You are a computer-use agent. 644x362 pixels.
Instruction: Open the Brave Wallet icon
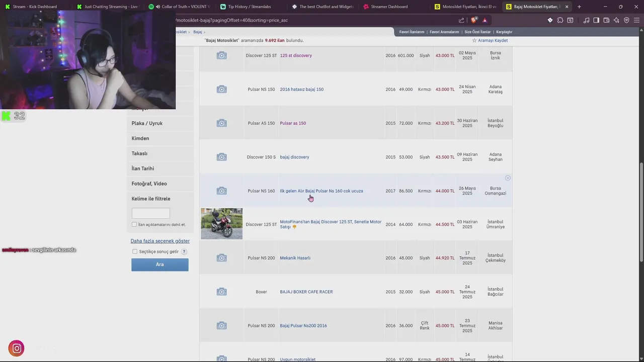[x=606, y=20]
